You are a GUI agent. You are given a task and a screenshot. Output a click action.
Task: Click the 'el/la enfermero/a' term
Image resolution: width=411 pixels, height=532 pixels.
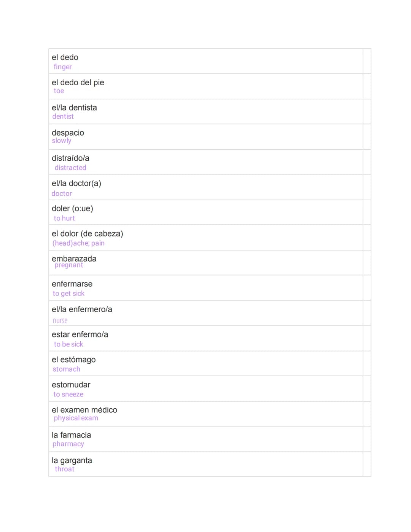pos(82,310)
